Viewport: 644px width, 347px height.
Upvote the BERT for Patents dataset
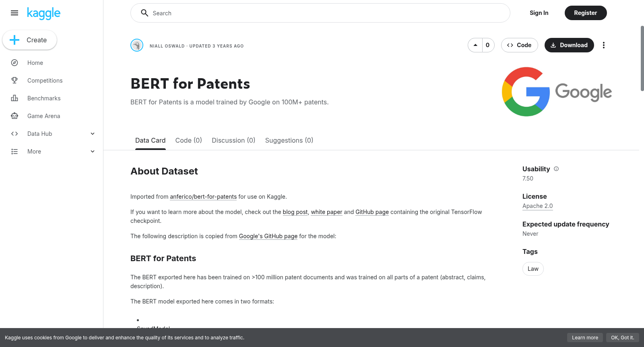point(475,45)
